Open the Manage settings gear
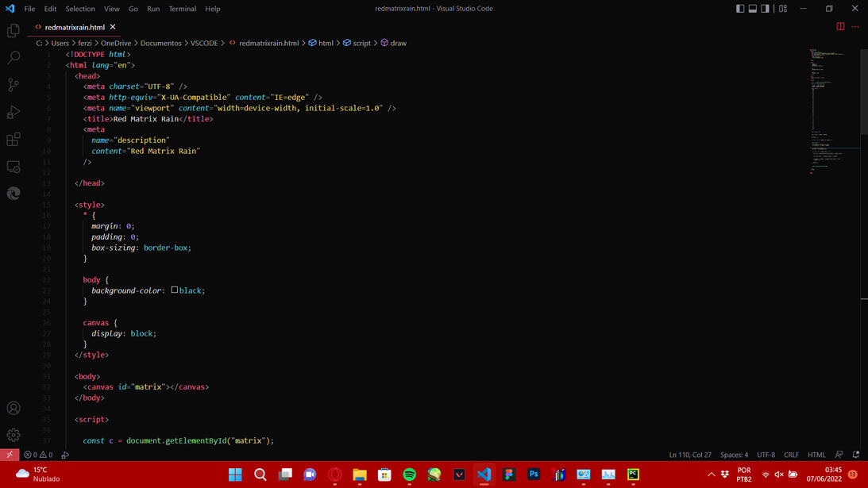868x488 pixels. coord(14,435)
